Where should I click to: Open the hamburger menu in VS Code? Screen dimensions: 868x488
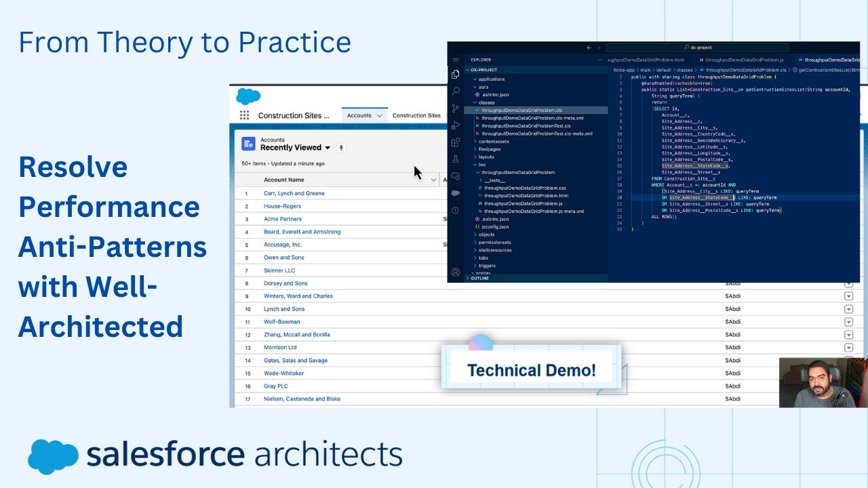[x=455, y=60]
